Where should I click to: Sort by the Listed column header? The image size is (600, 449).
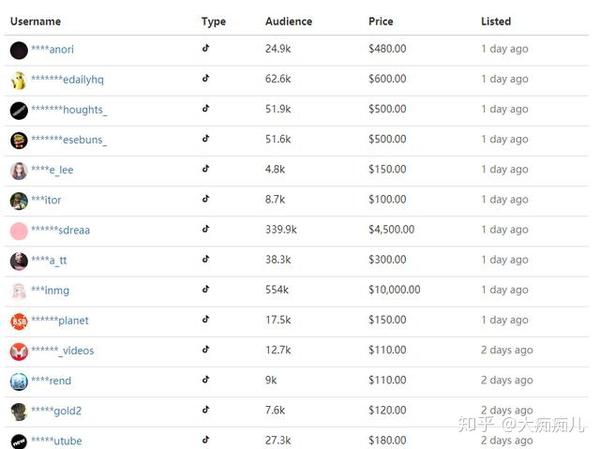[x=496, y=21]
